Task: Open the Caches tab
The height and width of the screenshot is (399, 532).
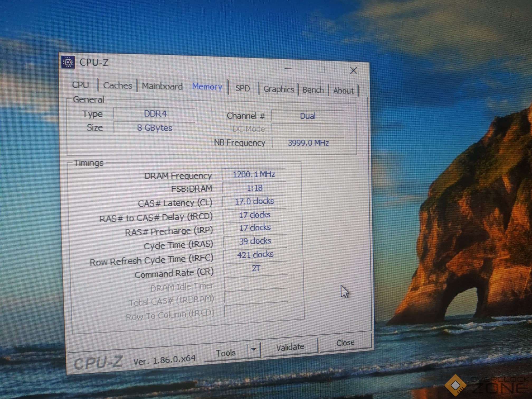Action: [117, 85]
